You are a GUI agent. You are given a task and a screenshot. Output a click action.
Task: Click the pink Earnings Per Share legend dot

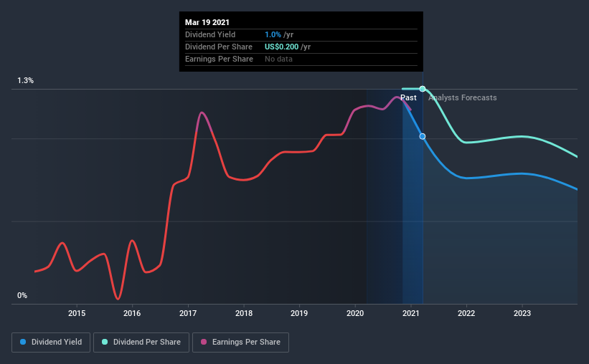[204, 342]
